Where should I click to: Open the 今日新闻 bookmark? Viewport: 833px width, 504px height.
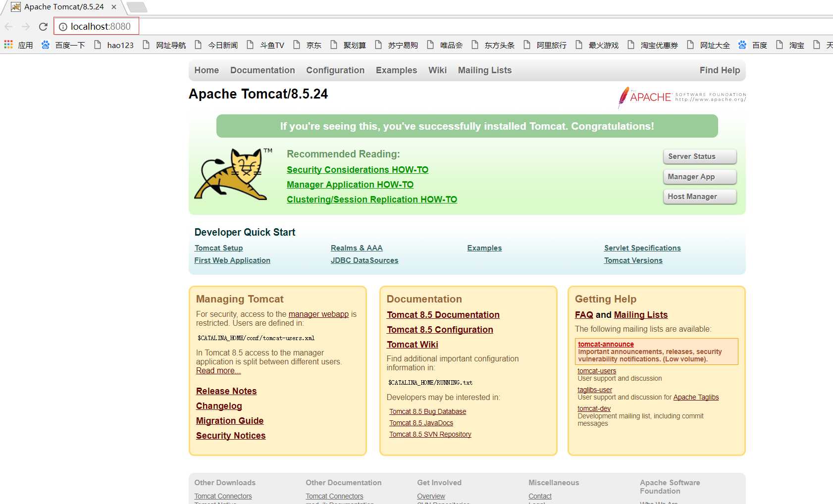[x=216, y=45]
